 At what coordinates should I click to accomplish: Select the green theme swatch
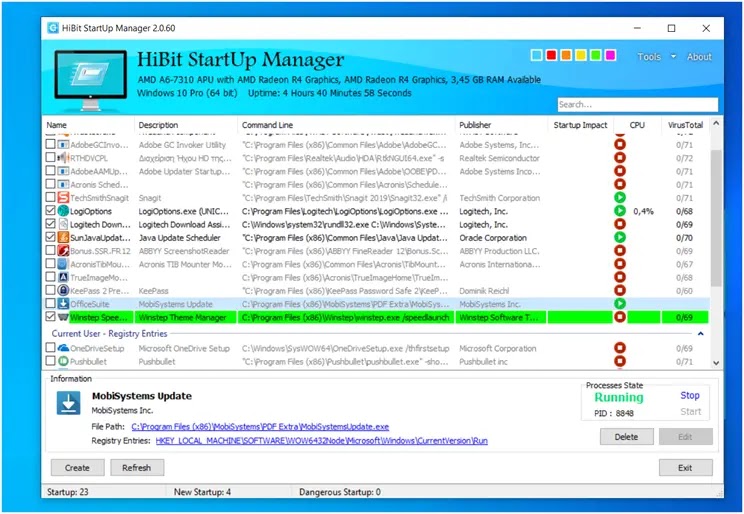pyautogui.click(x=595, y=56)
